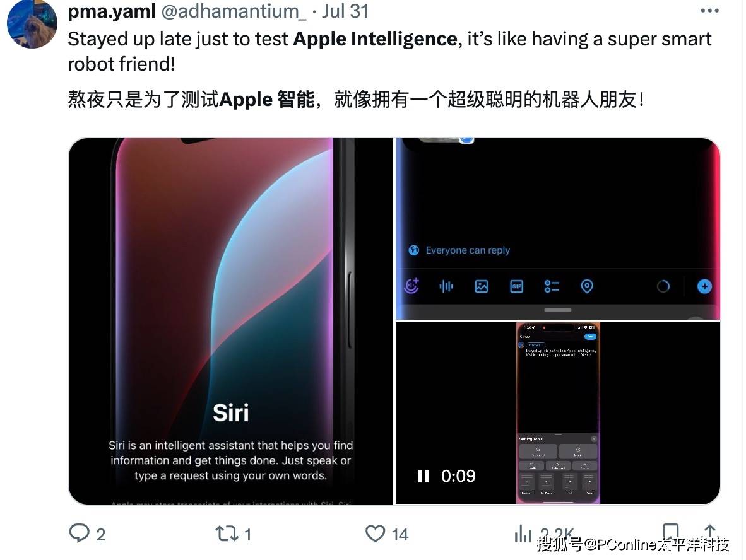Click the pma.yaml profile avatar
This screenshot has width=746, height=560.
click(x=32, y=24)
